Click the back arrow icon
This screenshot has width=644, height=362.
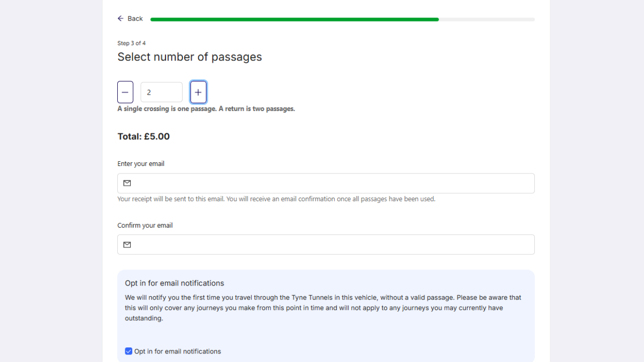pyautogui.click(x=121, y=19)
